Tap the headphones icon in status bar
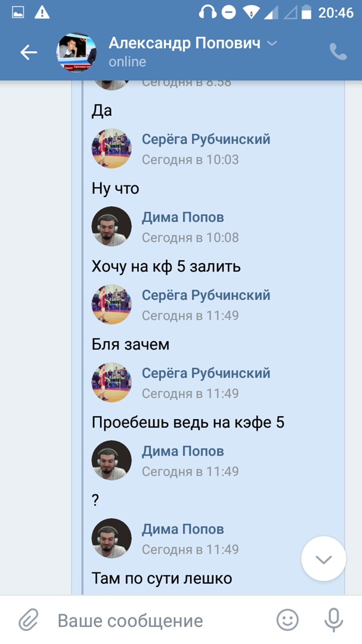This screenshot has width=362, height=644. [208, 13]
